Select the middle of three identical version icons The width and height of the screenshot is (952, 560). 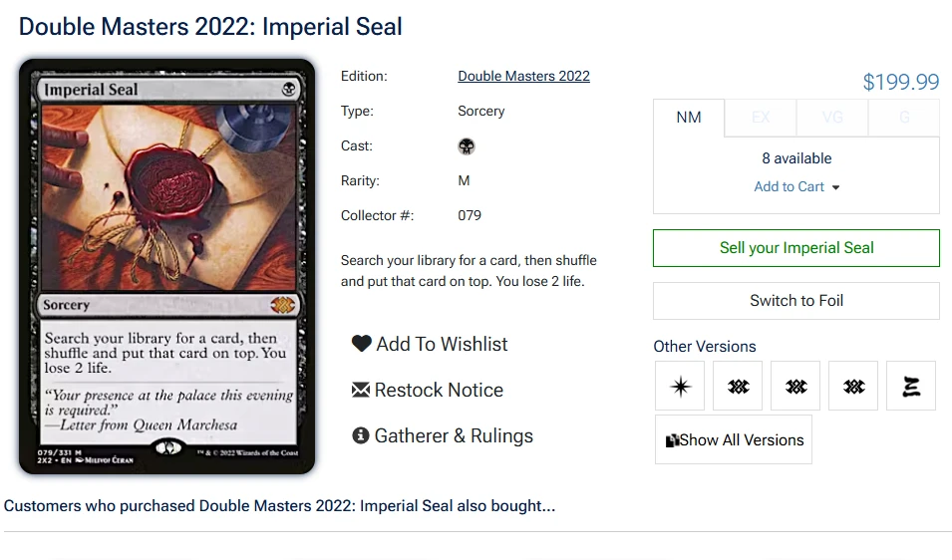coord(795,387)
